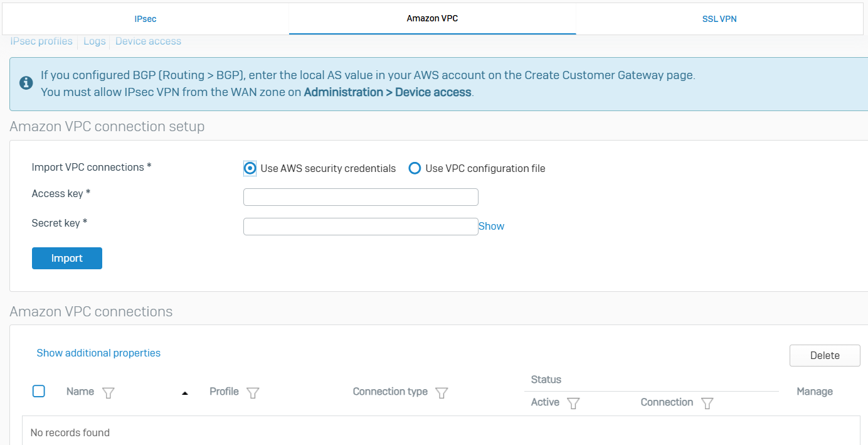Open the IPsec profiles link

pyautogui.click(x=41, y=41)
